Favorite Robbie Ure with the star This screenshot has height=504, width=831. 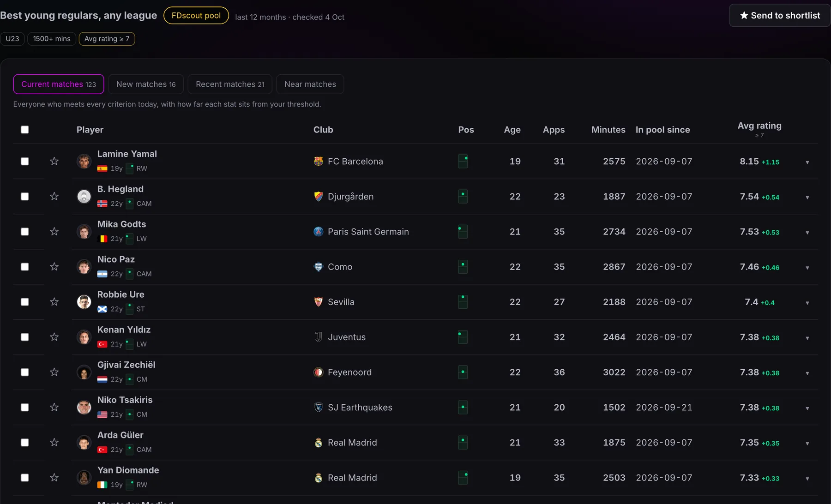click(54, 301)
